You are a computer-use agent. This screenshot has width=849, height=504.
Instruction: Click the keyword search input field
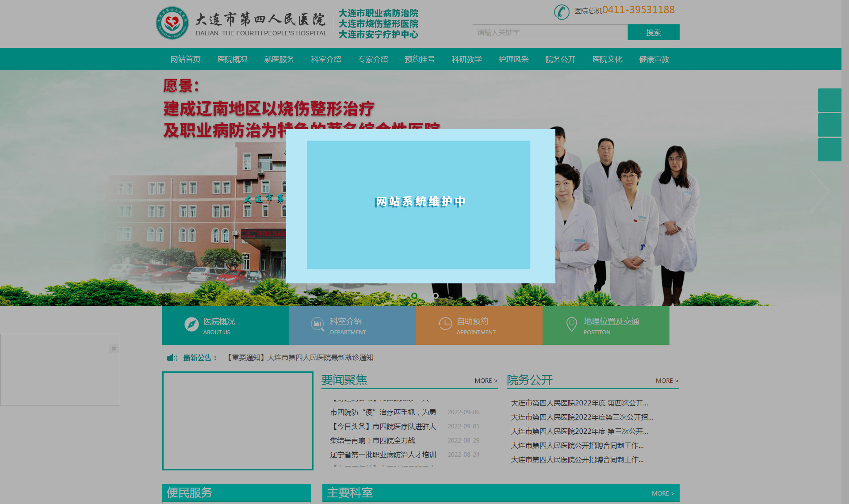click(x=550, y=32)
